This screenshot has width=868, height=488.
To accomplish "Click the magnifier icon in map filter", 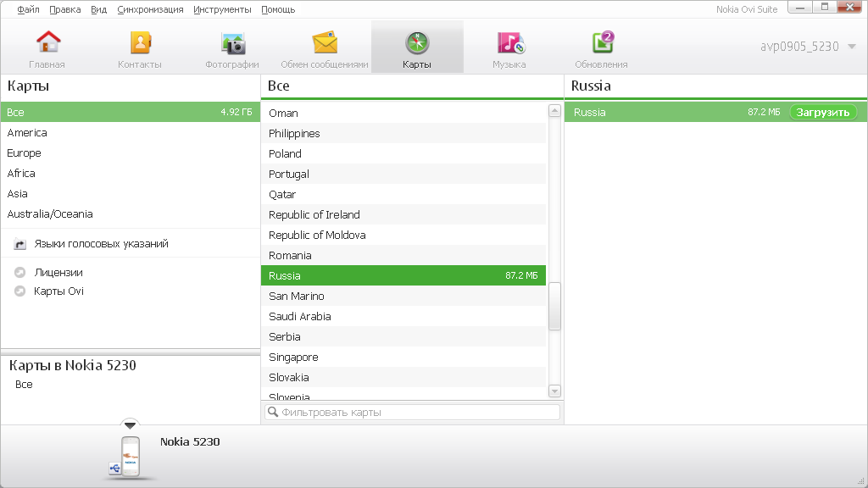I will tap(273, 412).
